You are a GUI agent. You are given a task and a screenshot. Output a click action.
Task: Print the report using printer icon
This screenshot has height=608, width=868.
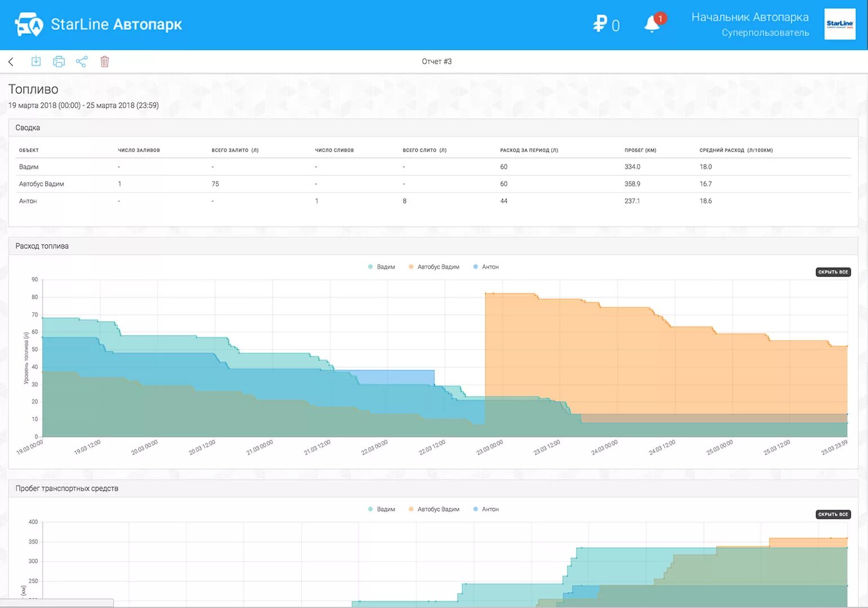(x=59, y=61)
